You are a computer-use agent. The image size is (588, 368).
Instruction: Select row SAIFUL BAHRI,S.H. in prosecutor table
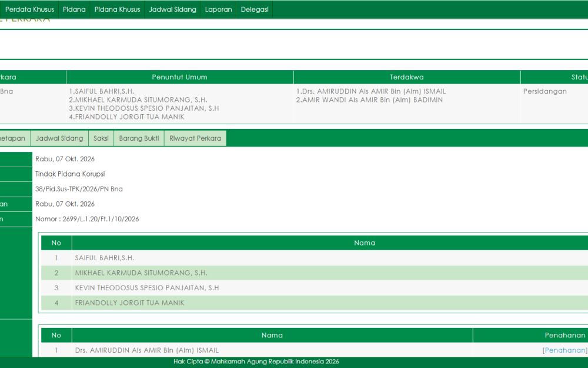(x=315, y=258)
